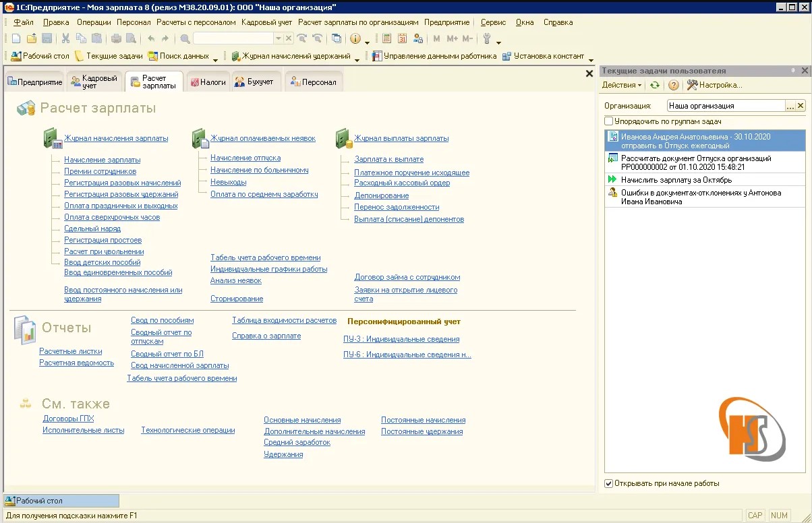The width and height of the screenshot is (812, 523).
Task: Open the calculator toolbar icon
Action: [x=387, y=38]
